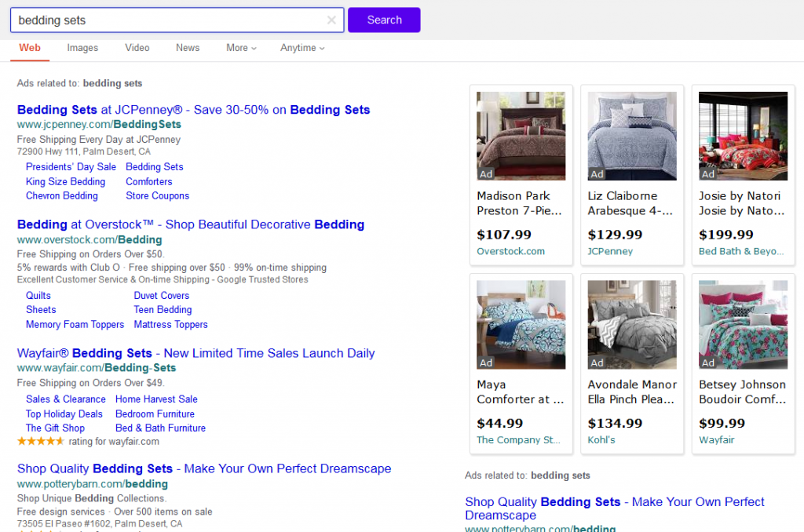Screen dimensions: 804x532
Task: Click the Betsey Johnson Boudoir comforter image
Action: [x=743, y=324]
